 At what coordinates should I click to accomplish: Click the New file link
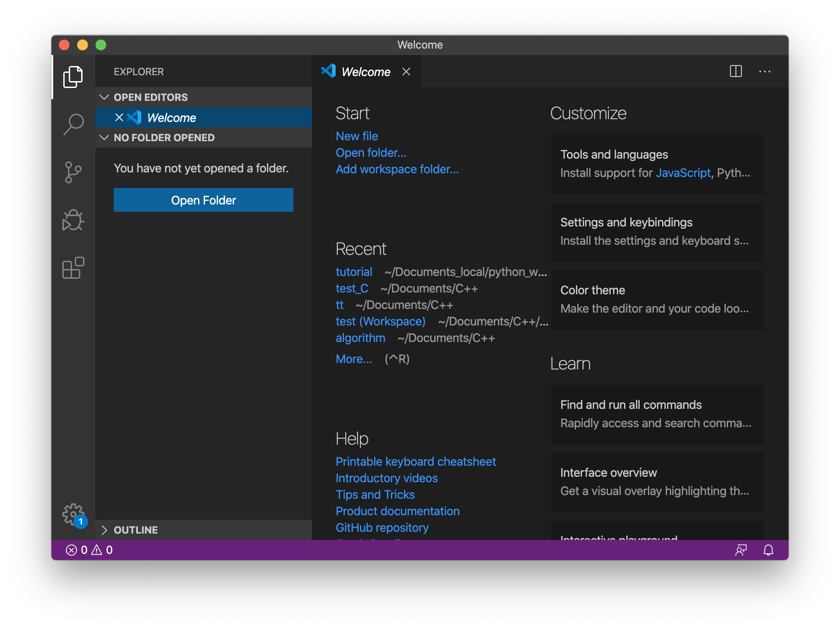point(357,136)
